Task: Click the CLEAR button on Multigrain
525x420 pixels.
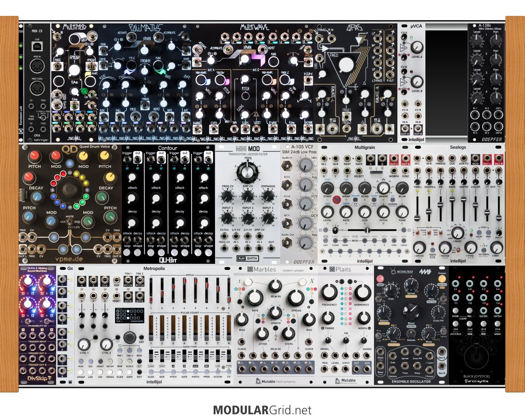Action: (336, 240)
